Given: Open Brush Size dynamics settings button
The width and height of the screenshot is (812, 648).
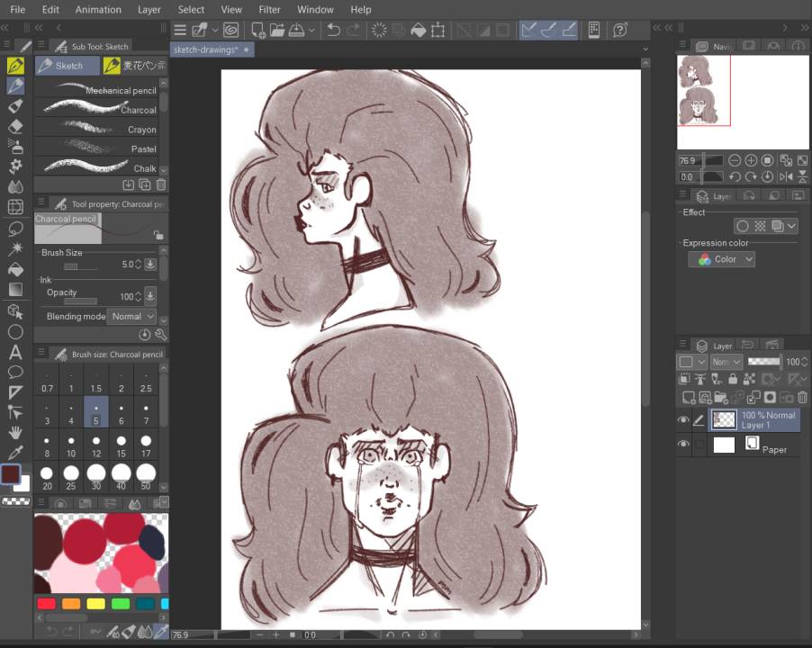Looking at the screenshot, I should point(149,264).
